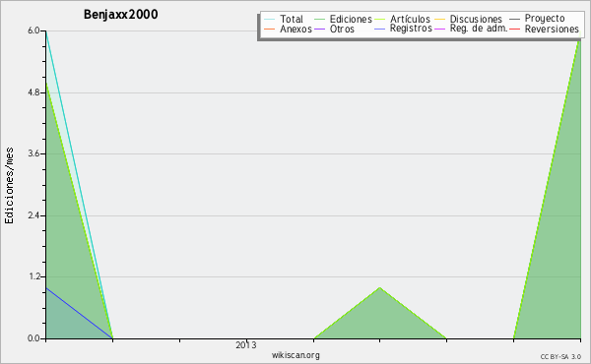The height and width of the screenshot is (364, 591).
Task: Click the Otros legend label
Action: 342,29
